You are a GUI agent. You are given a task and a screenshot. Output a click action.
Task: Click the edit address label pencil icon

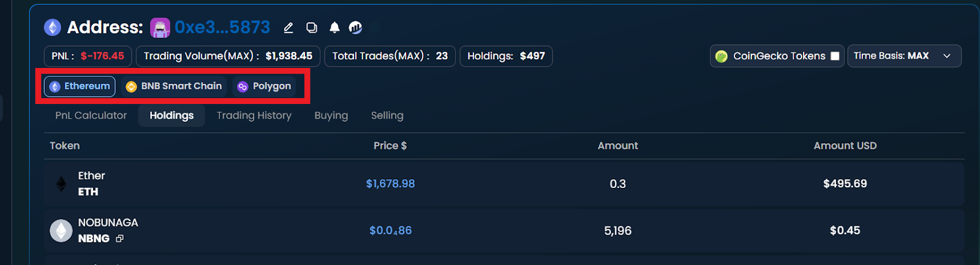pyautogui.click(x=288, y=28)
